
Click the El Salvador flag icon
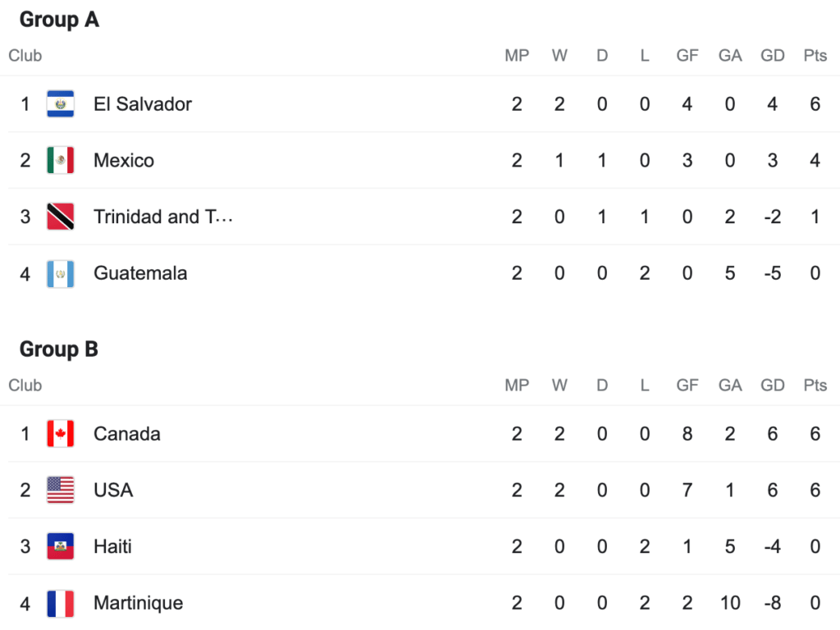pyautogui.click(x=61, y=104)
